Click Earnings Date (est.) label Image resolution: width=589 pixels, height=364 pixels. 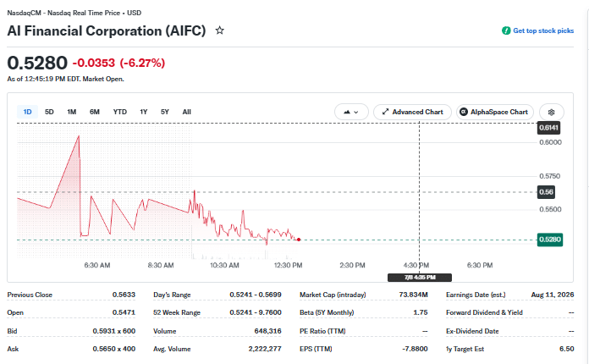pos(476,295)
